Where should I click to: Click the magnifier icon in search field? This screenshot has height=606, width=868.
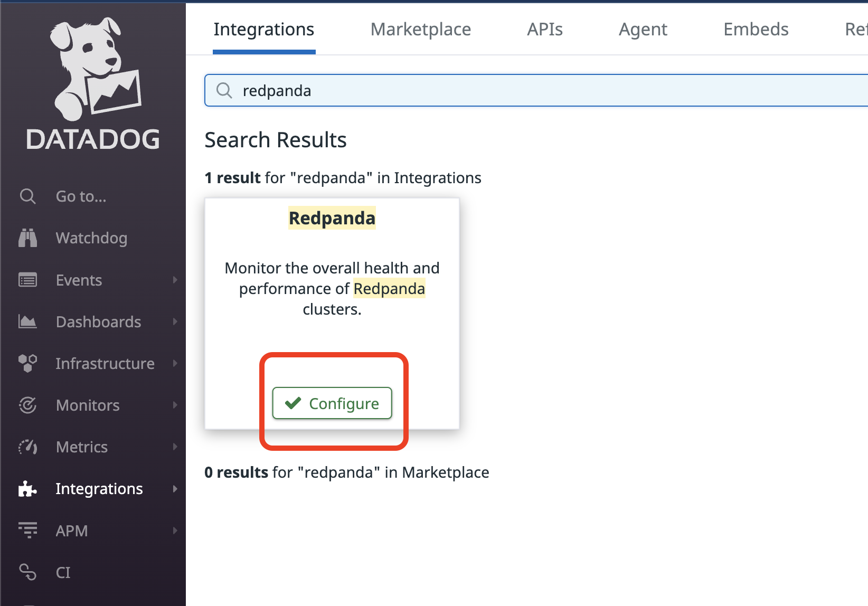[x=224, y=90]
